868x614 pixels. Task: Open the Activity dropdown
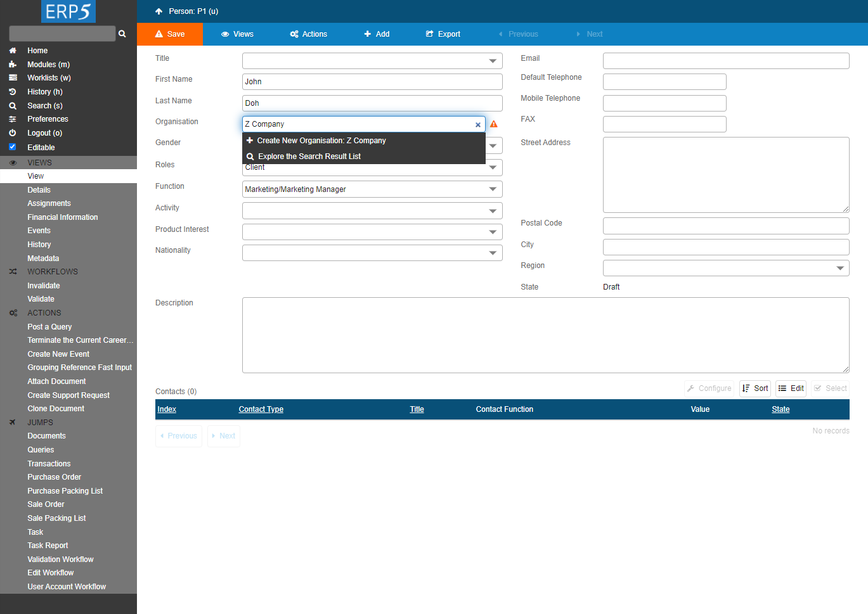click(x=372, y=211)
